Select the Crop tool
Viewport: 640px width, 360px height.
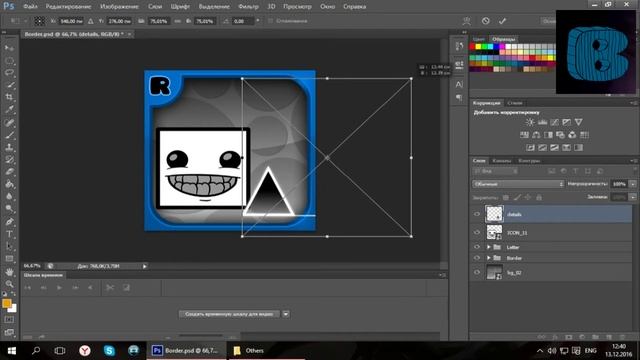coord(9,97)
